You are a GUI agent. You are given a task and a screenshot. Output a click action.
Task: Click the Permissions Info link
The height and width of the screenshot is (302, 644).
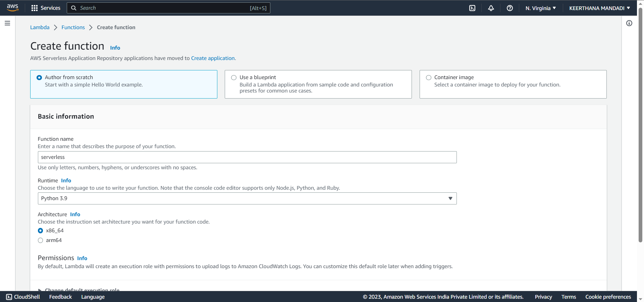coord(82,258)
